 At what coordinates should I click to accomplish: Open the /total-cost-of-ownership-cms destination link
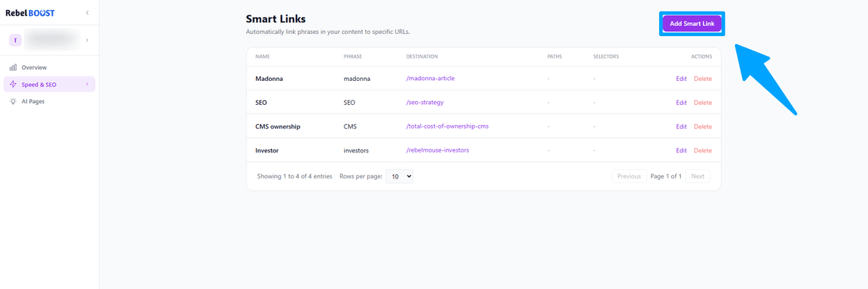(448, 126)
